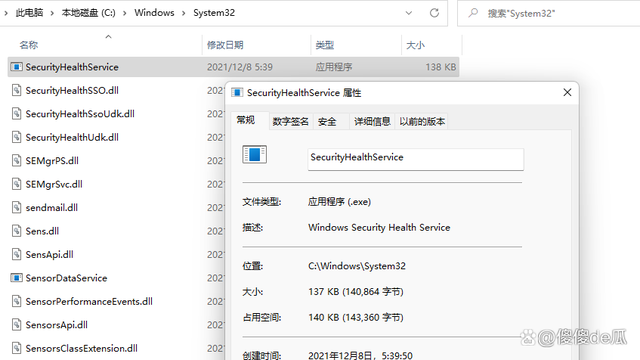Select SensorsClassExtension.dll in the list
Viewport: 640px width, 360px height.
click(x=81, y=348)
